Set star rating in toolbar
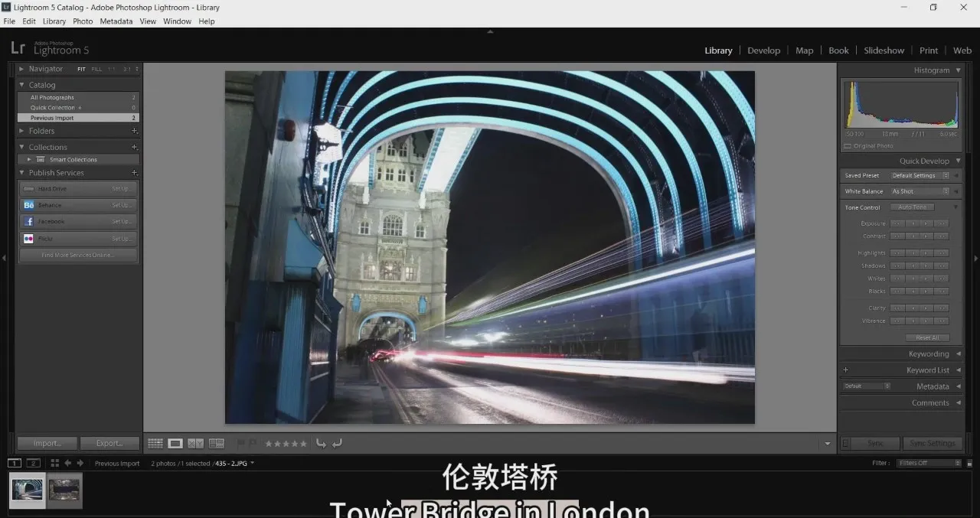This screenshot has height=518, width=980. coord(286,444)
